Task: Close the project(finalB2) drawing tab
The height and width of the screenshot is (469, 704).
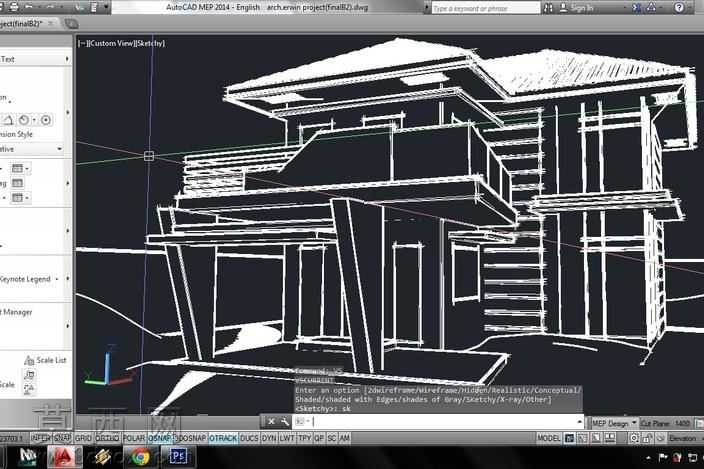Action: 50,23
